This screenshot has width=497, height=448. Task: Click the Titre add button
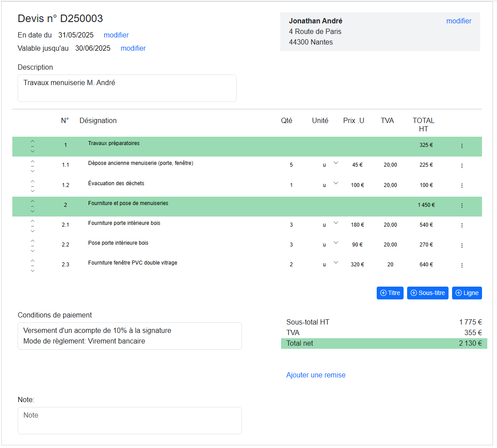coord(390,293)
